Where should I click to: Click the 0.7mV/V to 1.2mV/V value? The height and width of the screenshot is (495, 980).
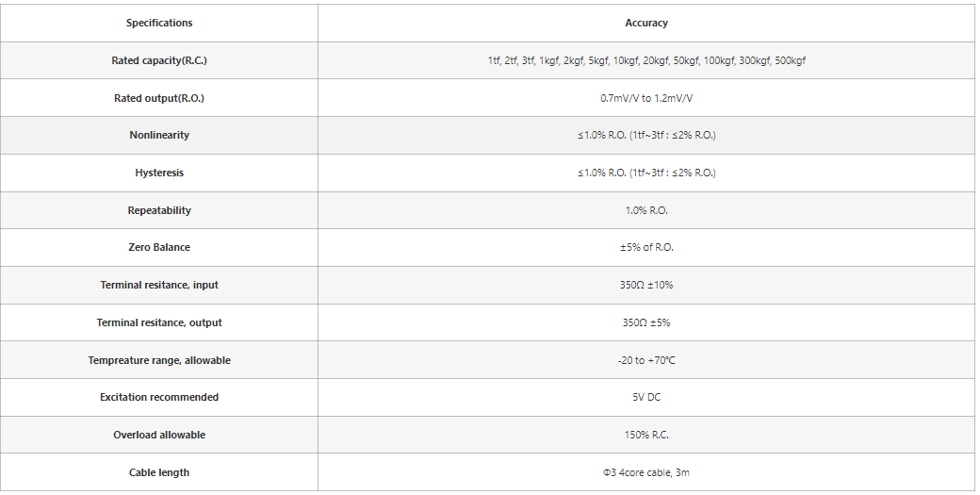click(x=646, y=98)
